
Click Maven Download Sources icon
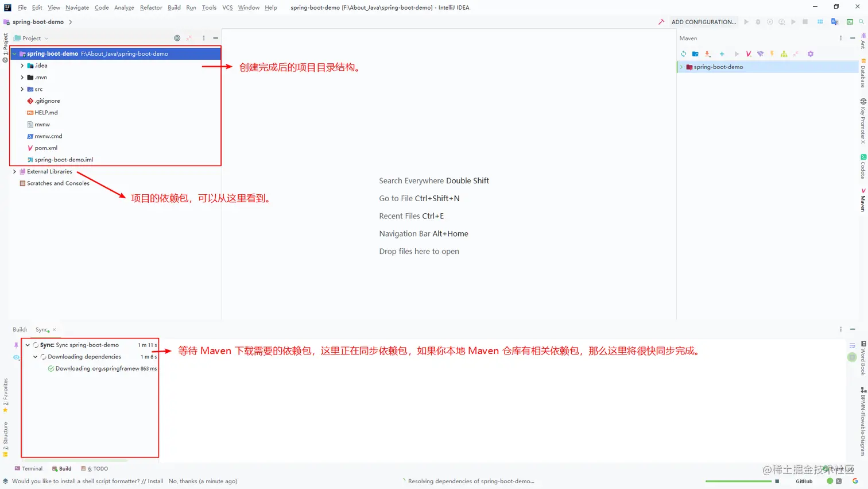[x=707, y=54]
